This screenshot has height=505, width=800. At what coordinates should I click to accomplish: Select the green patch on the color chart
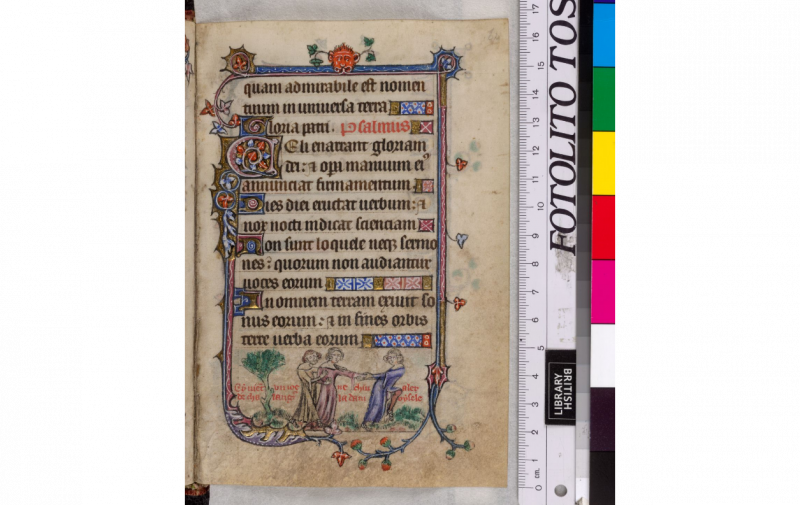[x=604, y=98]
